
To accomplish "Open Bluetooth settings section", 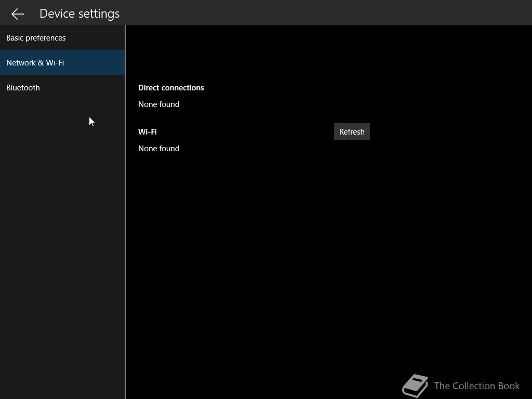I will (x=62, y=87).
